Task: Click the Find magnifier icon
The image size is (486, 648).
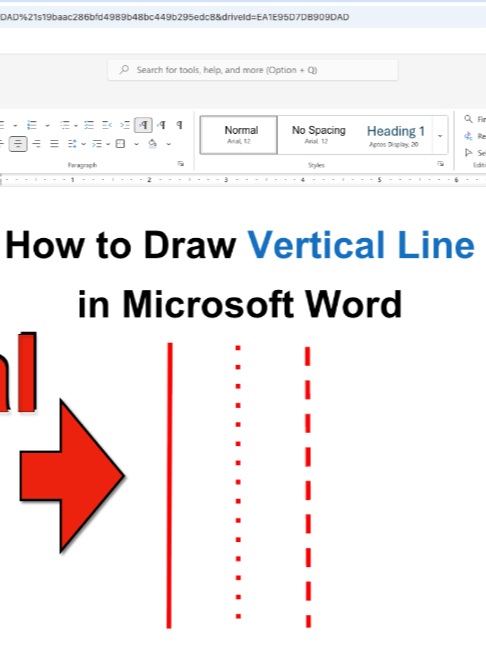Action: coord(468,119)
